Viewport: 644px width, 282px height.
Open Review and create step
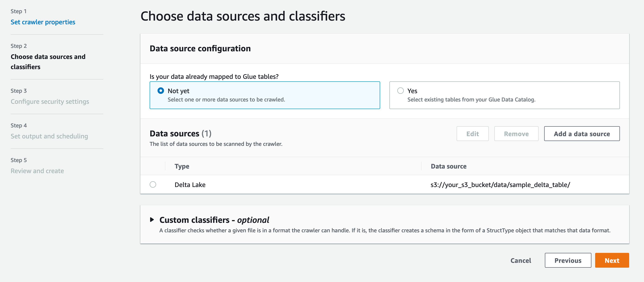[37, 171]
